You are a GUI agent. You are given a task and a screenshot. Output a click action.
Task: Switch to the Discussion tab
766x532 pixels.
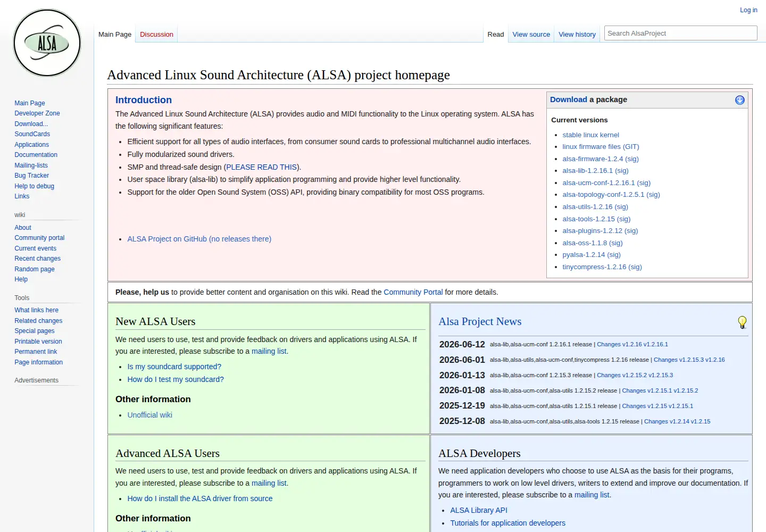pos(156,35)
